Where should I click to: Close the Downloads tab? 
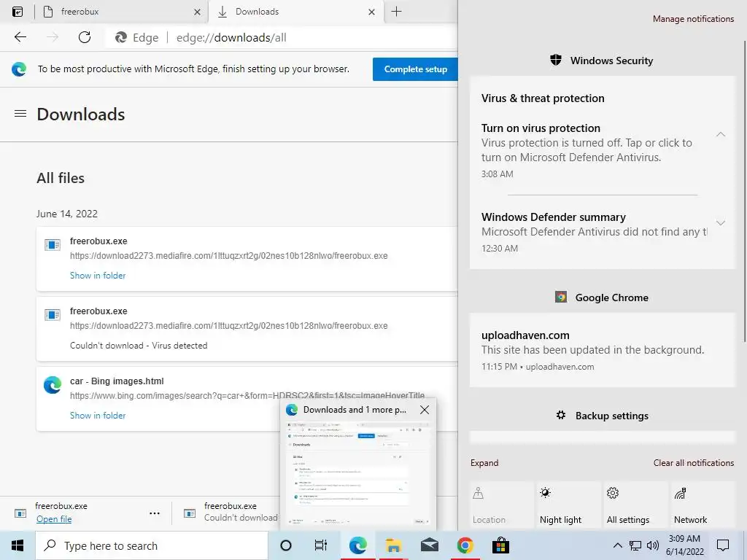[371, 12]
